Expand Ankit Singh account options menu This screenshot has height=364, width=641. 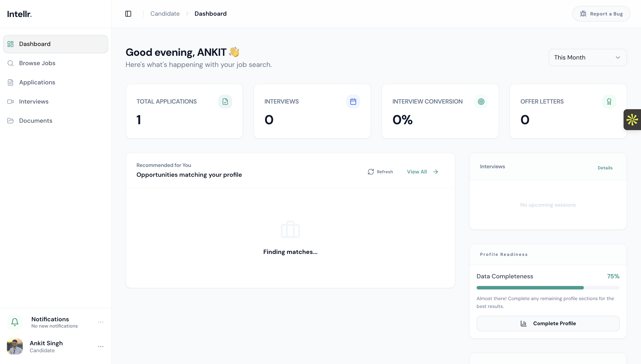coord(101,347)
